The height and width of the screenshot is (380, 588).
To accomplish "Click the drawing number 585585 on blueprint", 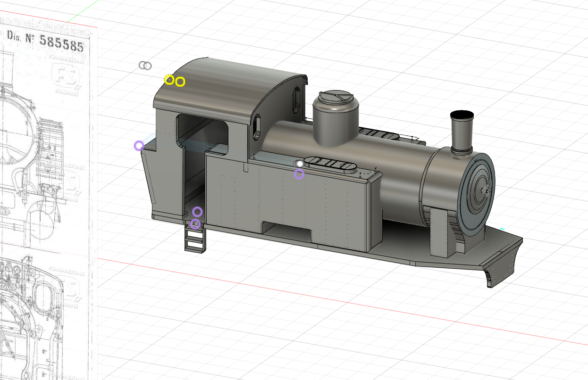I will coord(61,41).
